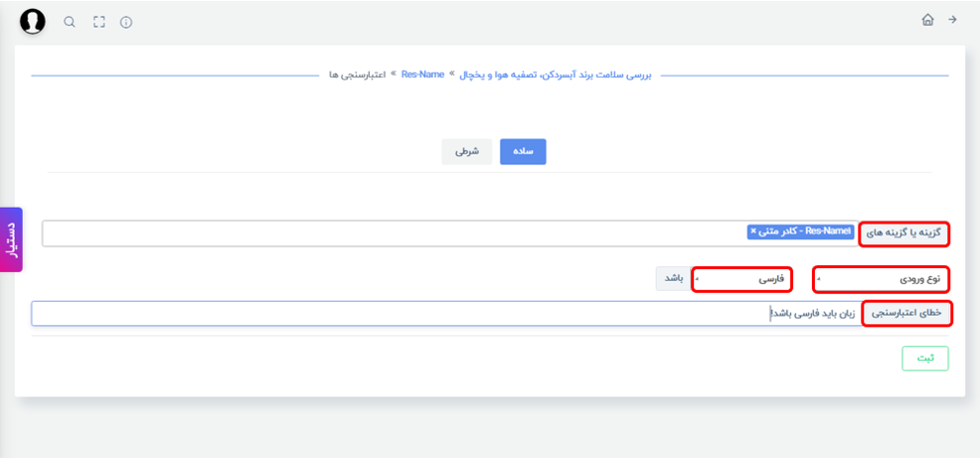Click the validation error text field
Viewport: 980px width, 458px height.
click(x=447, y=314)
